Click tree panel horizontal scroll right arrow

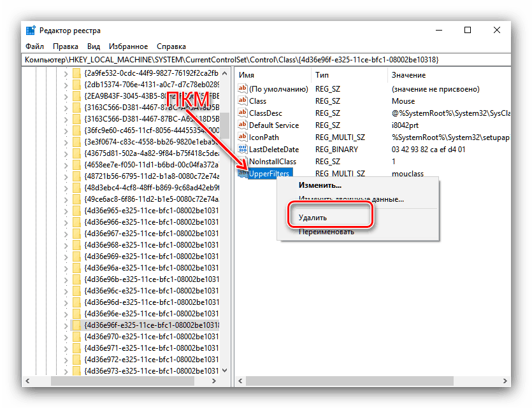[x=213, y=381]
